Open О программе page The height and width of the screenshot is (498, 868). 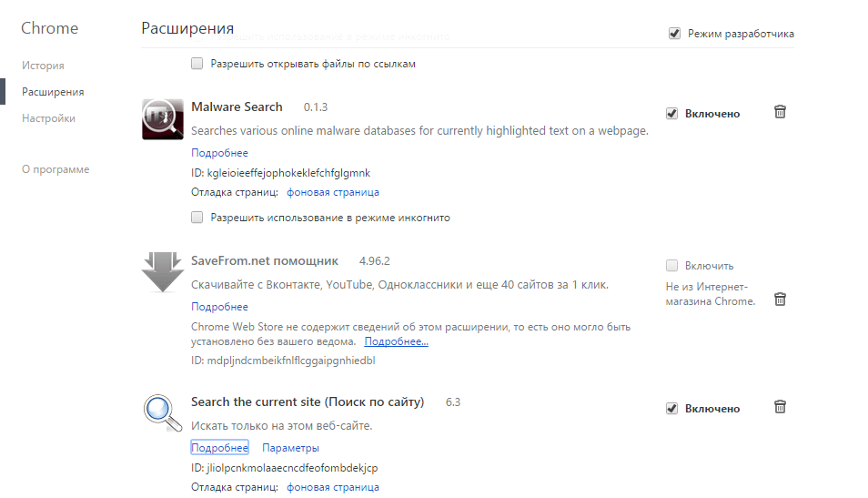[56, 169]
